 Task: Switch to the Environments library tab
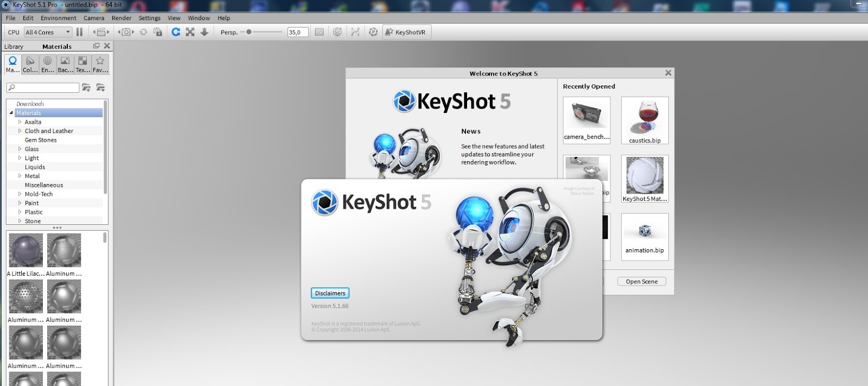pos(48,64)
